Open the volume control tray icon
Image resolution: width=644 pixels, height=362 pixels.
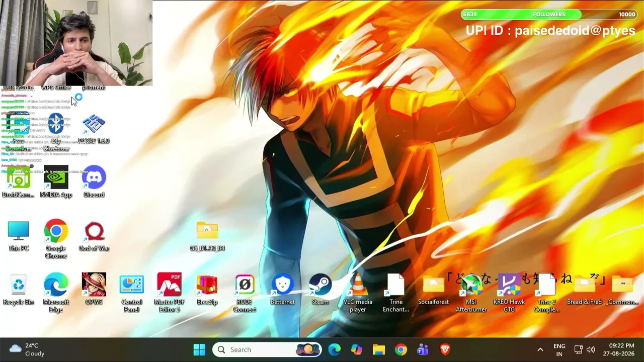[591, 349]
